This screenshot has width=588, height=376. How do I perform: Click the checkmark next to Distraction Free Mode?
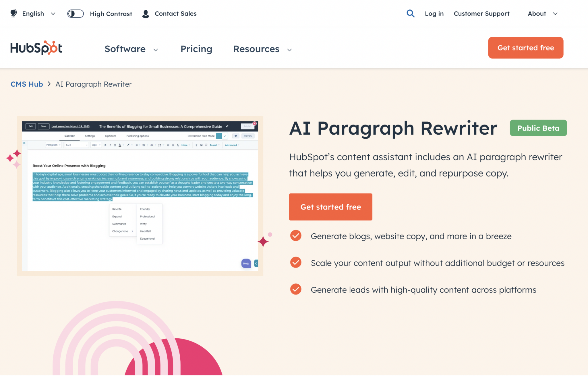point(225,136)
